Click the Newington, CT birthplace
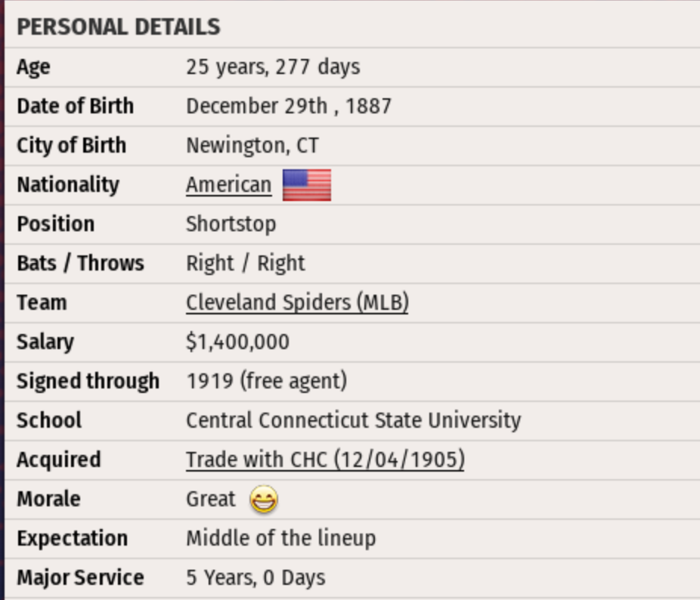The height and width of the screenshot is (600, 700). pos(252,146)
